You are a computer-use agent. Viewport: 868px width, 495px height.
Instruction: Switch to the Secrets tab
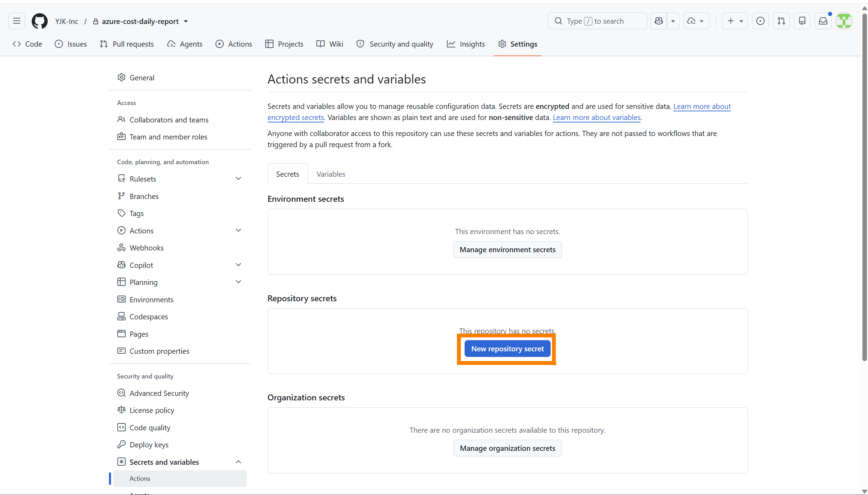click(x=287, y=174)
